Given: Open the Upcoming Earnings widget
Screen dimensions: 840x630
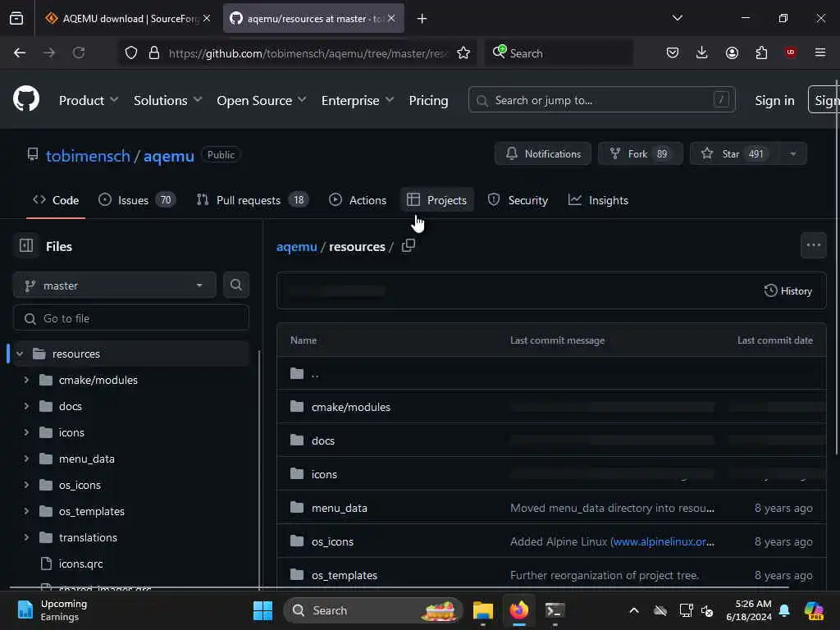Looking at the screenshot, I should coord(52,610).
